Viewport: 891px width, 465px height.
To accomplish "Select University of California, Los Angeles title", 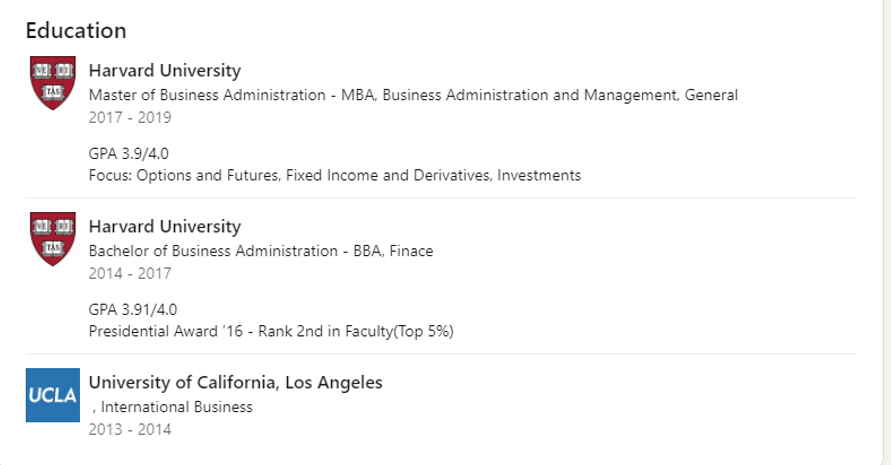I will point(235,383).
